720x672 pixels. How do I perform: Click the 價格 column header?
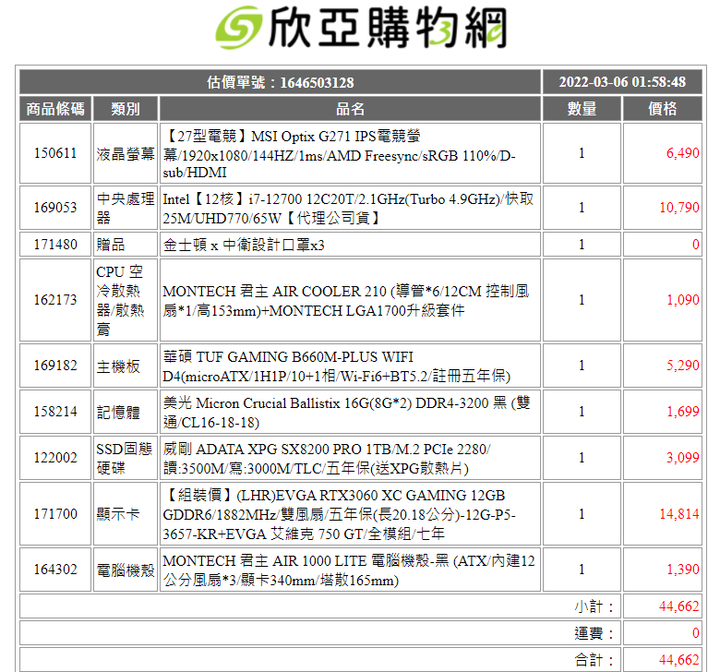pos(662,109)
